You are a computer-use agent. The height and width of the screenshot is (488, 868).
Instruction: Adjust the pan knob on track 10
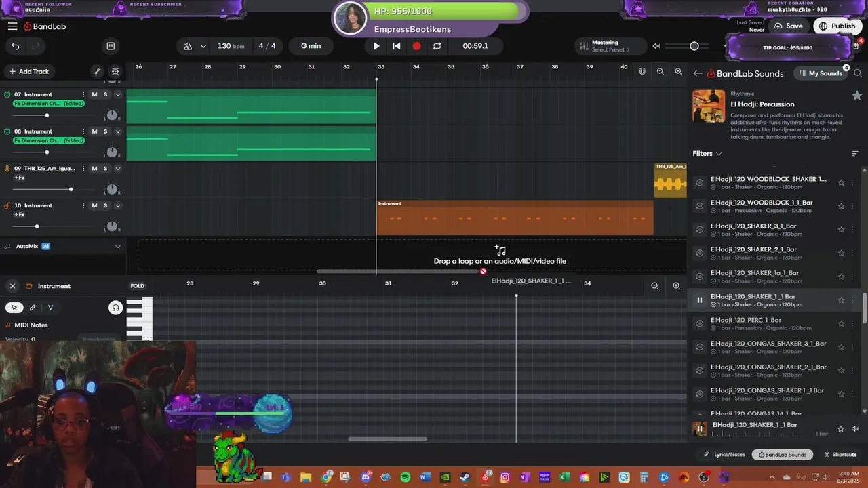coord(112,226)
